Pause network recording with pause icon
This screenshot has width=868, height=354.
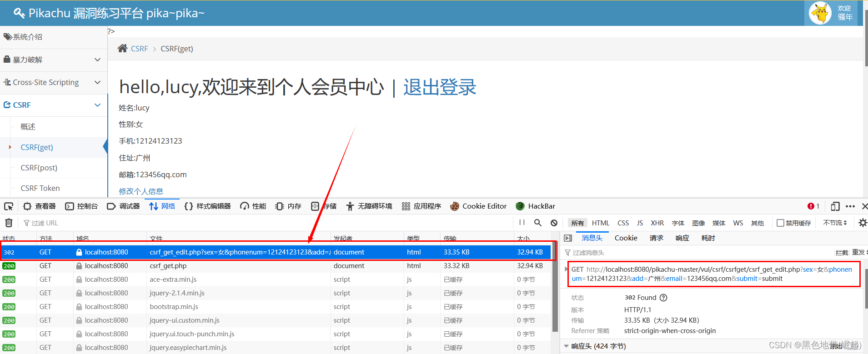click(522, 223)
